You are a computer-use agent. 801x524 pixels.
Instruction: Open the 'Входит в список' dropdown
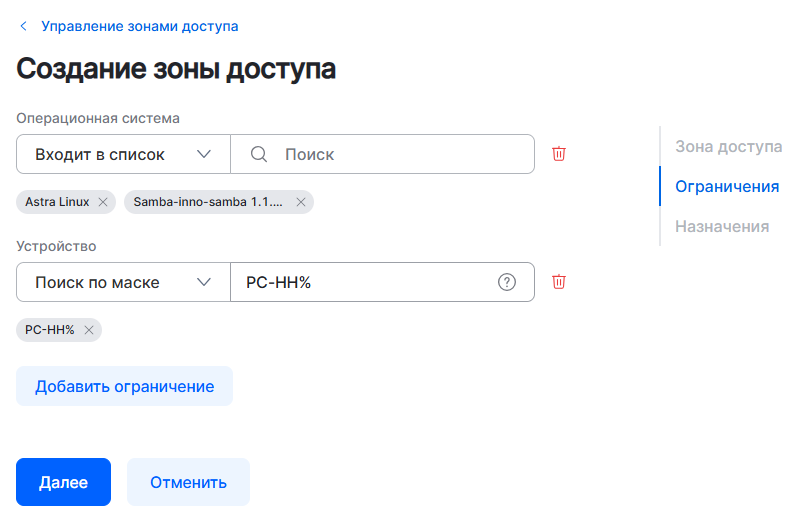[x=123, y=154]
